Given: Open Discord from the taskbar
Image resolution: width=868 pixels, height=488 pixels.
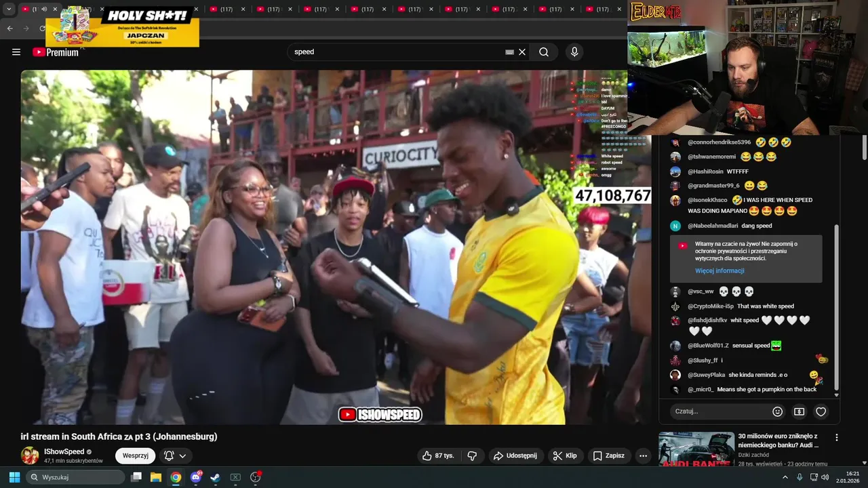Looking at the screenshot, I should click(196, 477).
